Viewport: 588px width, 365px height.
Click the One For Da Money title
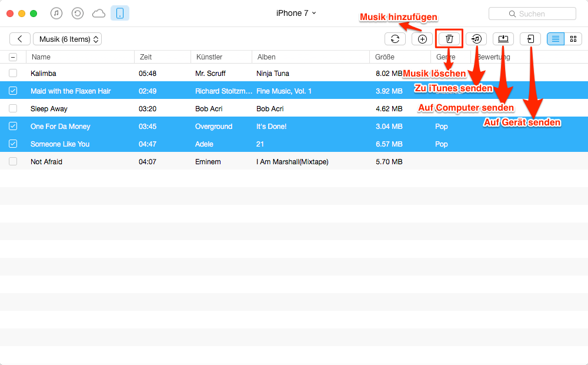click(61, 127)
